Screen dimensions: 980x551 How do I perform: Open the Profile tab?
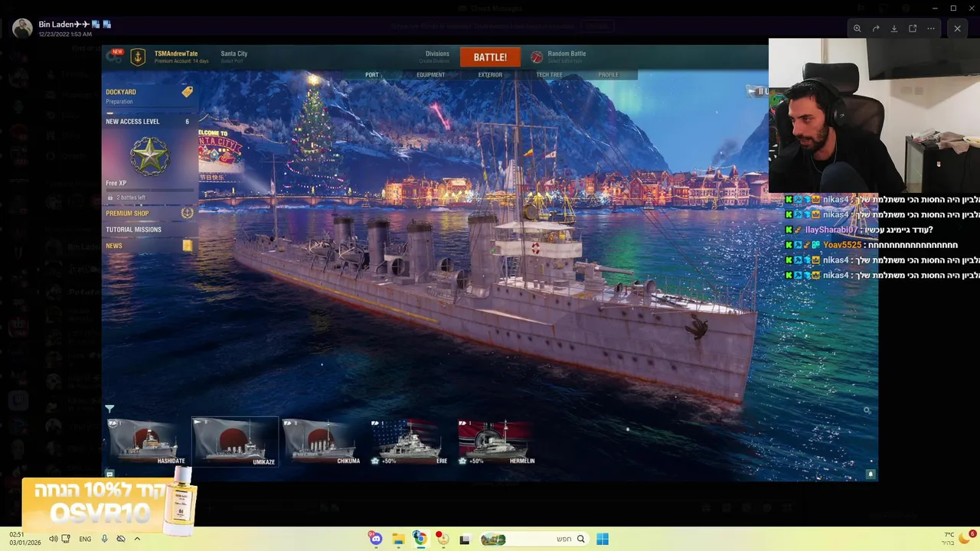click(609, 75)
